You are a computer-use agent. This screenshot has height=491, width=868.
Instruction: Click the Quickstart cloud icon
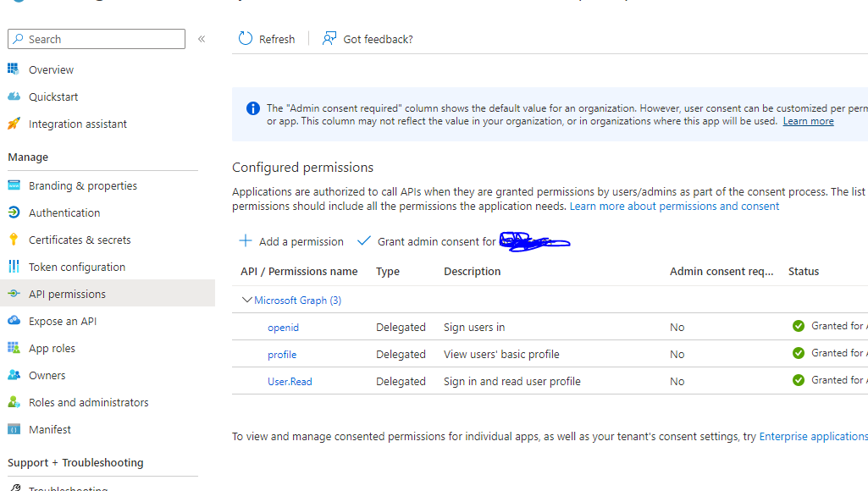14,97
